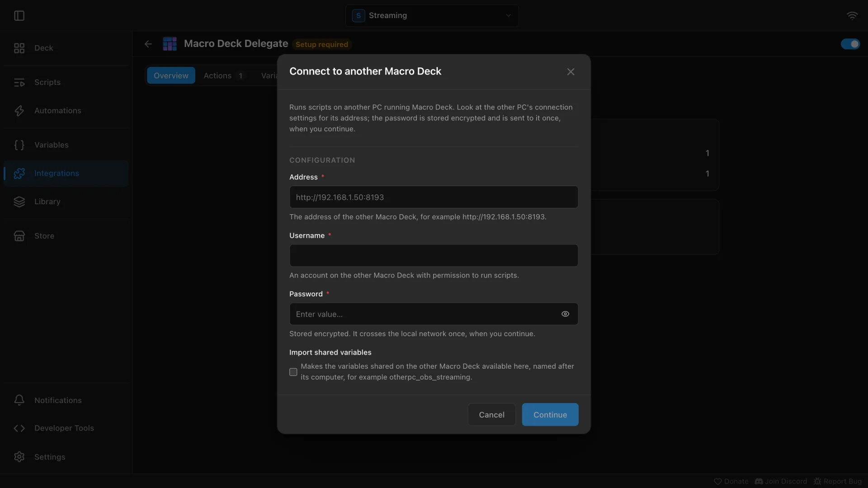Open the Notifications bell icon
Image resolution: width=868 pixels, height=488 pixels.
tap(19, 400)
